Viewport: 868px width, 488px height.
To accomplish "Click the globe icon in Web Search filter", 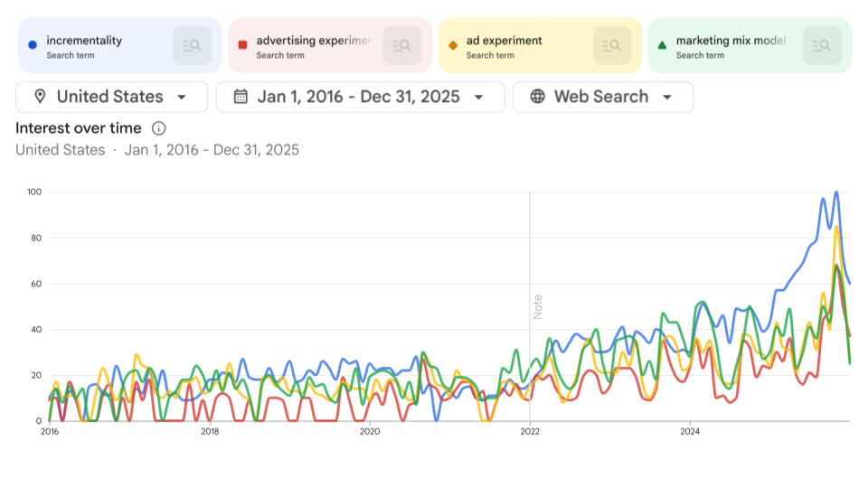I will coord(538,97).
